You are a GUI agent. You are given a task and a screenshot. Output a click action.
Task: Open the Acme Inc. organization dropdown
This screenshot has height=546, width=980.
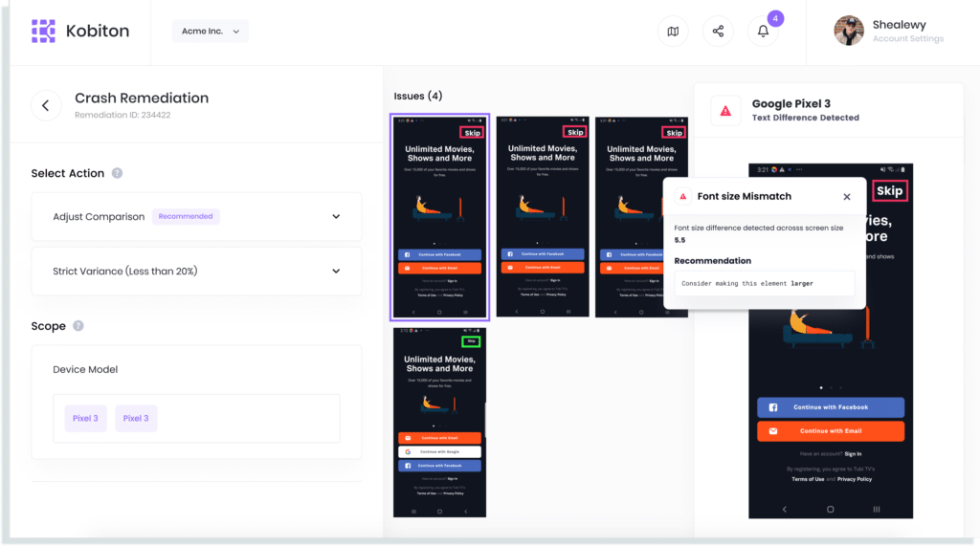pyautogui.click(x=210, y=32)
